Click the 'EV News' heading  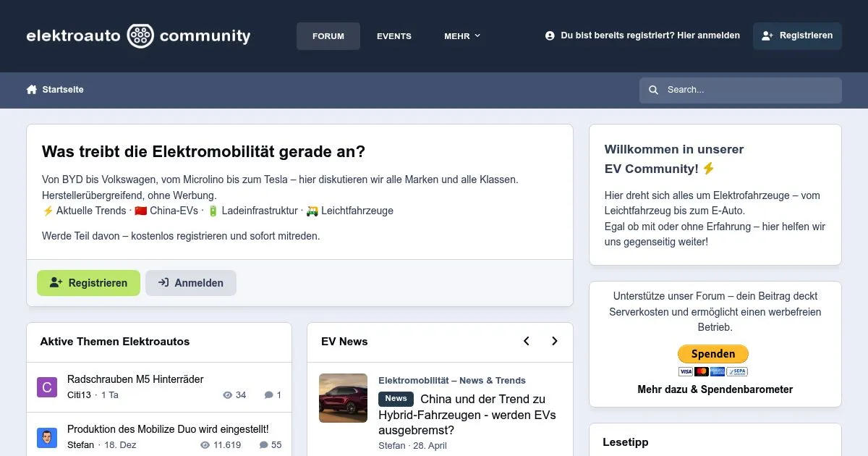(x=344, y=342)
